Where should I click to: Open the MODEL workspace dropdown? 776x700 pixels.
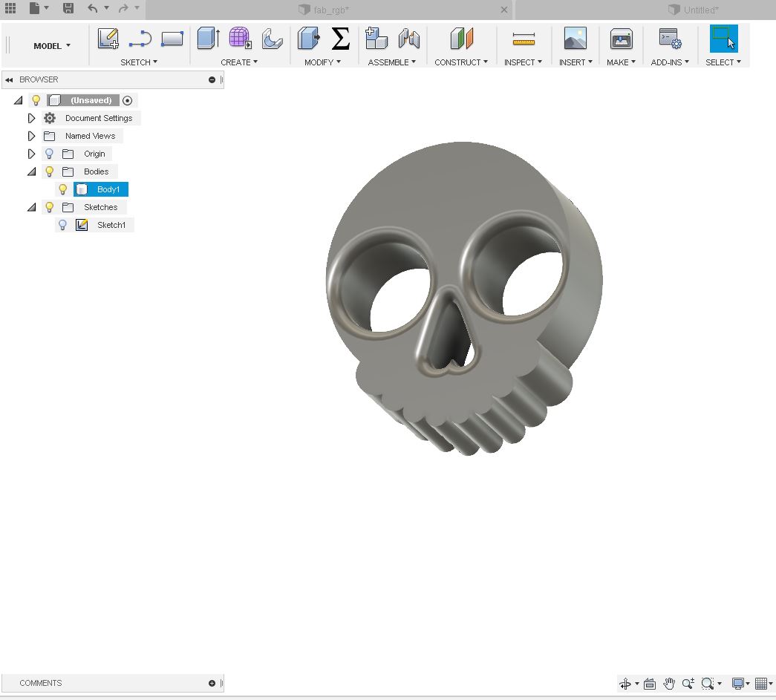click(x=52, y=46)
